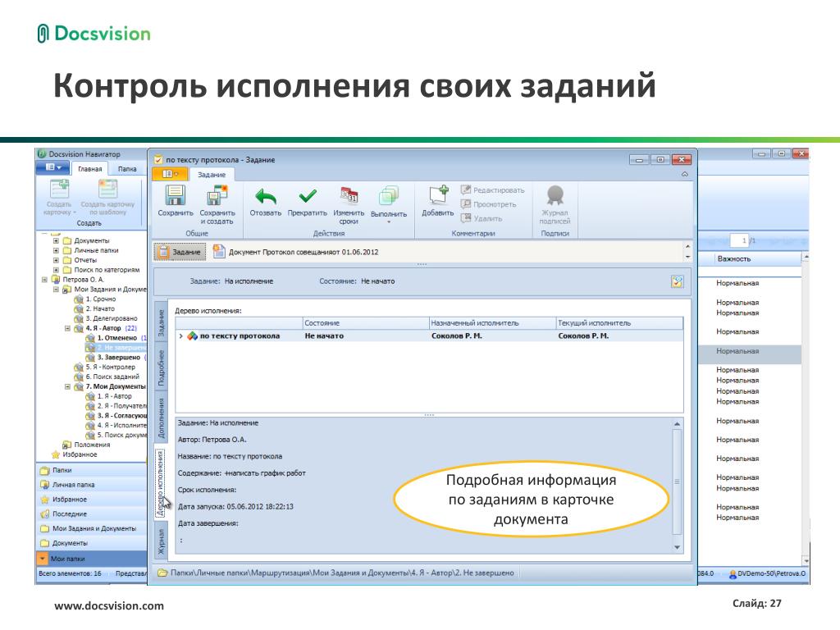
Task: Select the vertical Журнал side tab
Action: pos(162,541)
